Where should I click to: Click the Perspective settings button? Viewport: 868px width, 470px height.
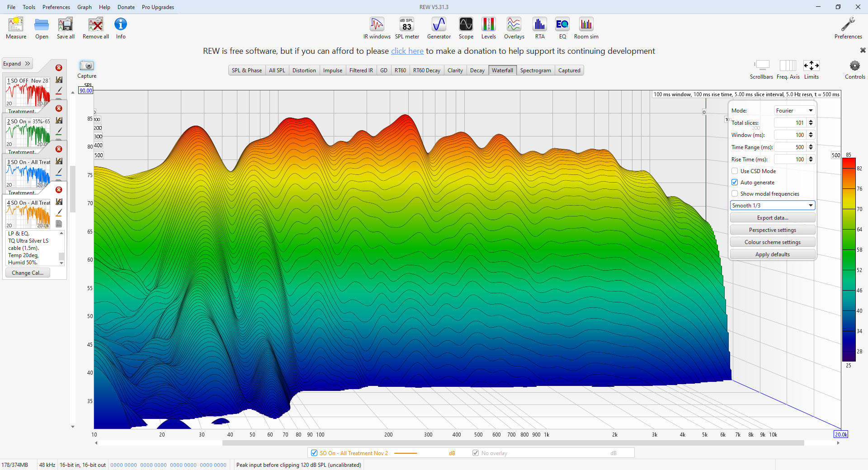point(772,230)
